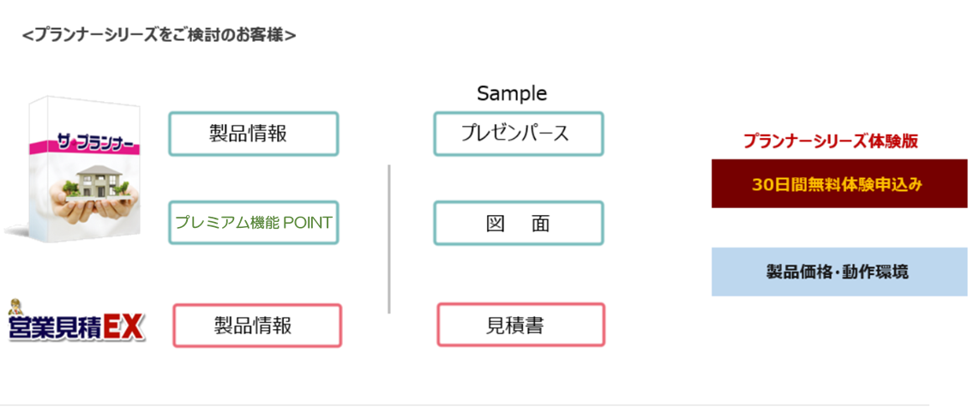
Task: View the プレゼンパース sample
Action: [x=519, y=134]
